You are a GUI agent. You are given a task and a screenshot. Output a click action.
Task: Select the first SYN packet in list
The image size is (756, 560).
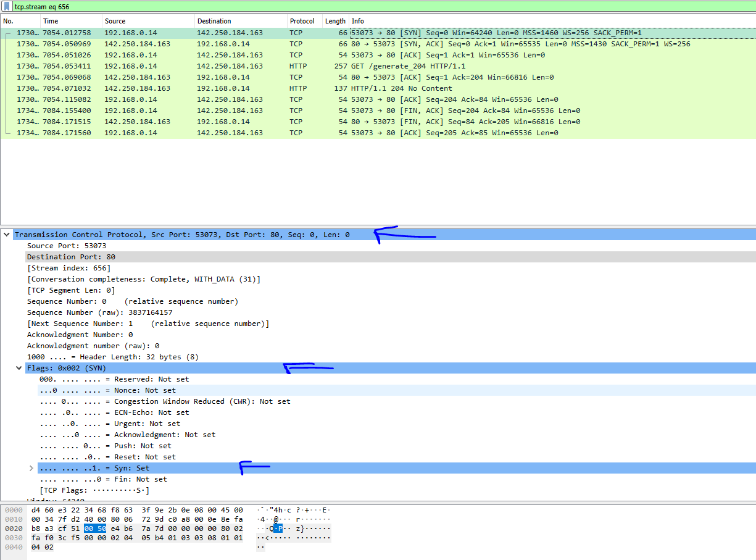coord(247,32)
